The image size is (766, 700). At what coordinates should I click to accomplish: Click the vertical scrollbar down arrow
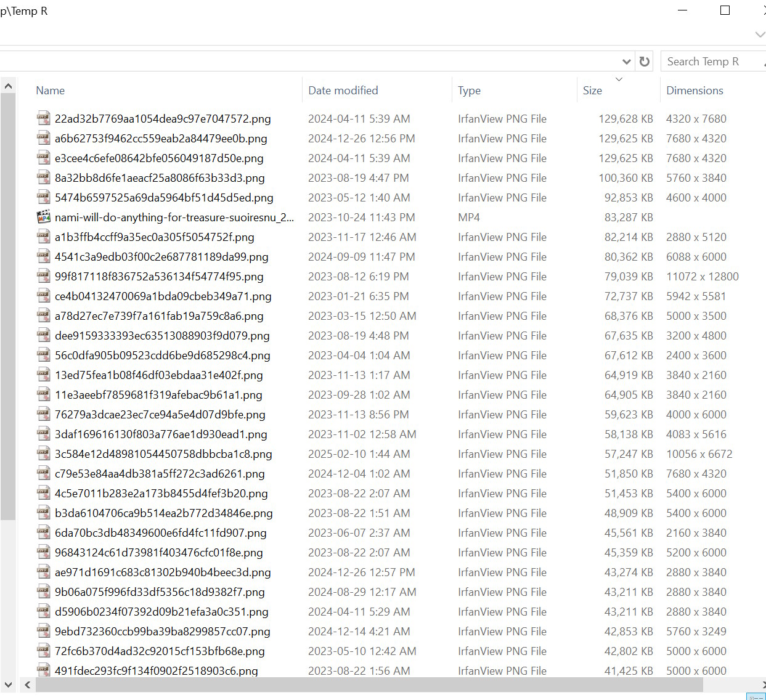(8, 685)
